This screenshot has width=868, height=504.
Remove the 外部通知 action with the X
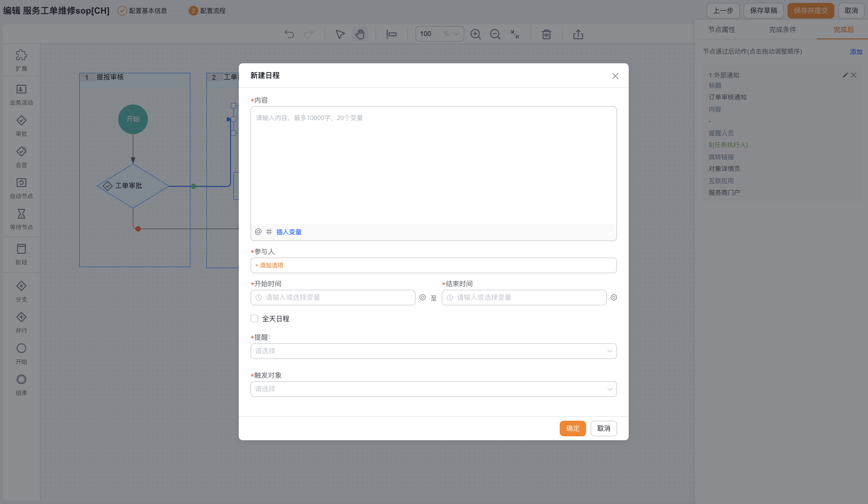853,75
